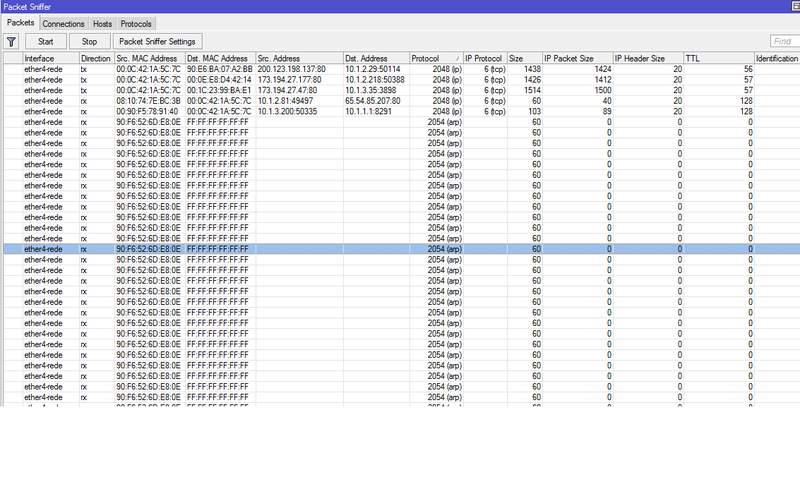Click the TTL value 56
Screen dimensions: 800x501
click(x=748, y=69)
